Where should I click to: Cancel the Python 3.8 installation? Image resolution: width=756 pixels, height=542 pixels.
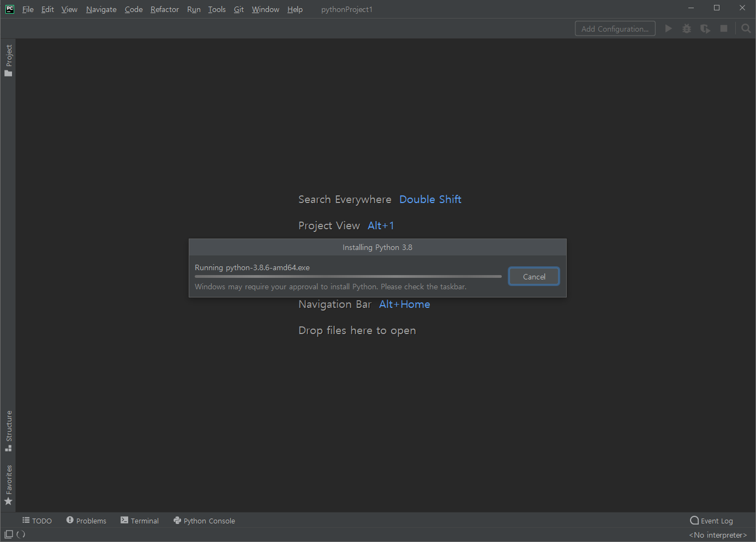click(534, 277)
